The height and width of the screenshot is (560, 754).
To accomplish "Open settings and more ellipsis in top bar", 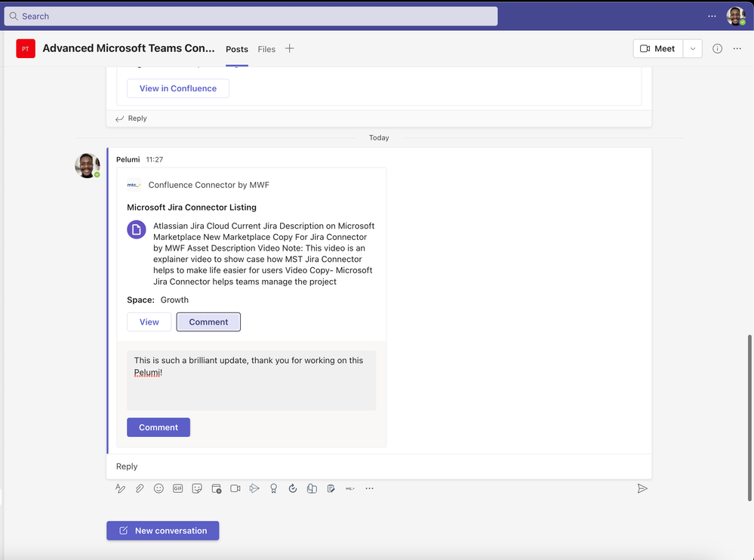I will click(x=712, y=16).
